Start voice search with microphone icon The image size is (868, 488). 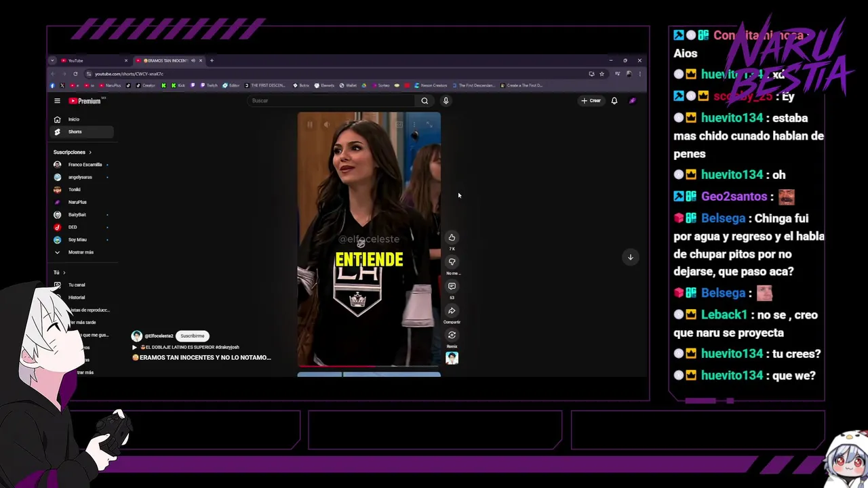[446, 101]
